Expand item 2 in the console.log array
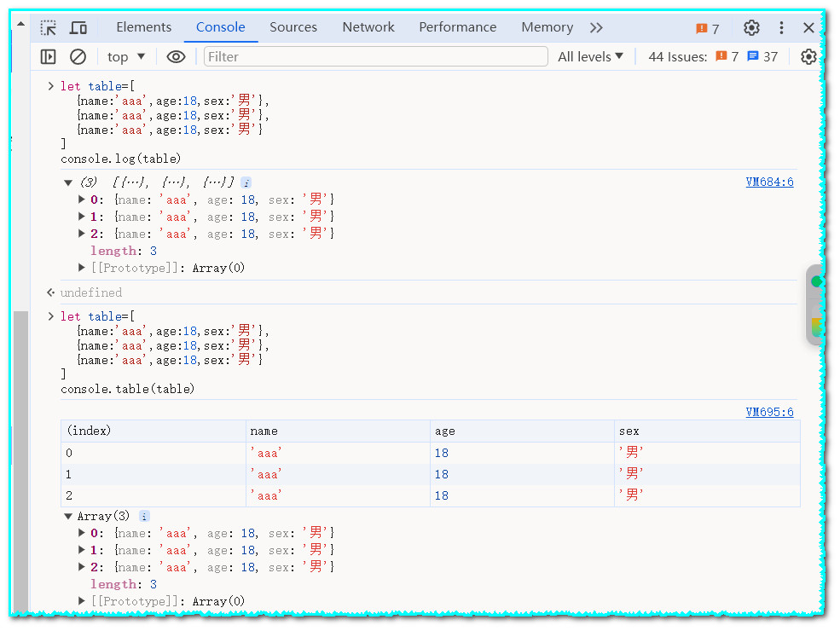 click(81, 234)
